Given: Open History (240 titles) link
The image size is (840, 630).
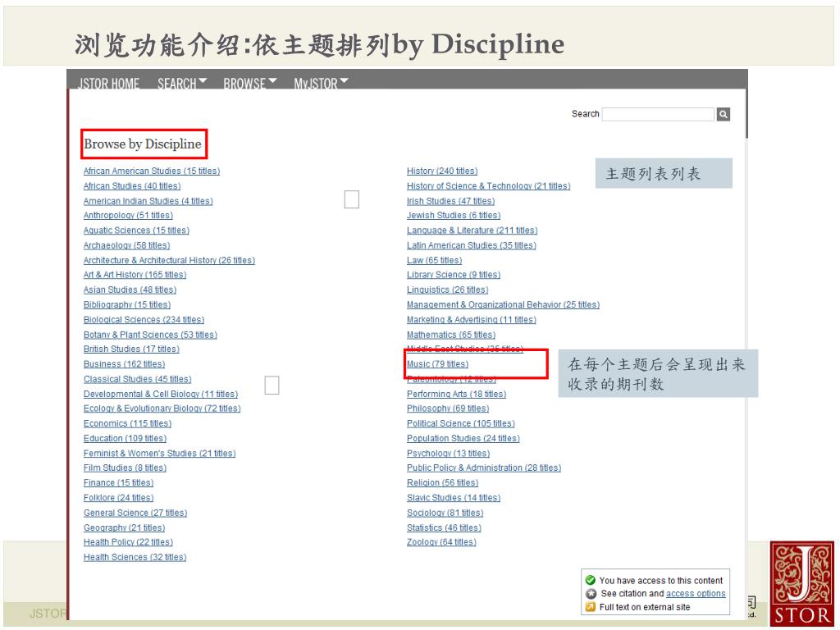Looking at the screenshot, I should tap(442, 171).
